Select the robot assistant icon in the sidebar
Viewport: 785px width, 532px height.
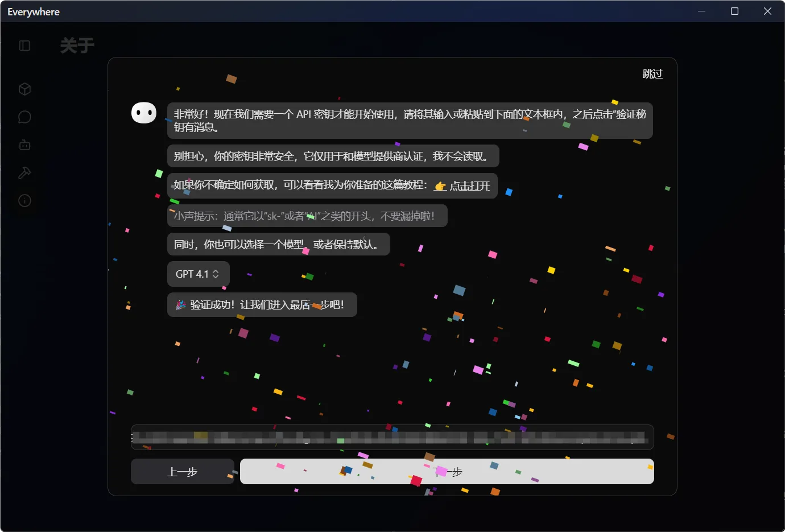coord(24,145)
